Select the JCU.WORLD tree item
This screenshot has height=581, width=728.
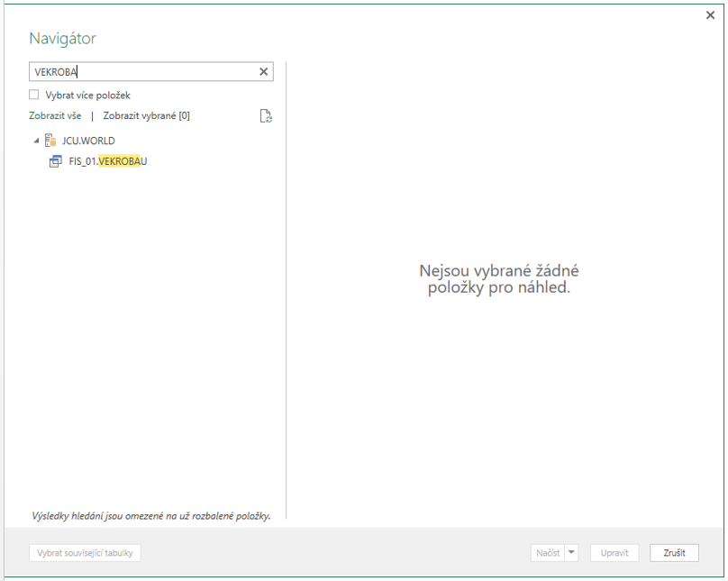pyautogui.click(x=88, y=141)
